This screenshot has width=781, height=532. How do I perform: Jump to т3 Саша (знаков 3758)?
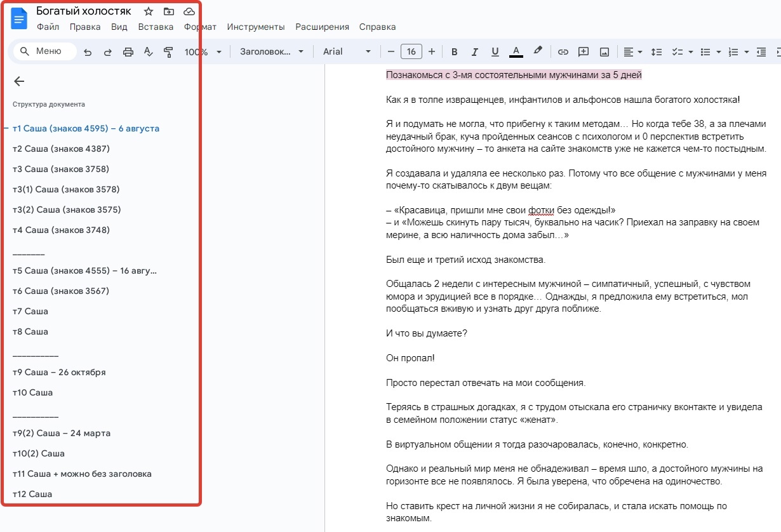[61, 169]
